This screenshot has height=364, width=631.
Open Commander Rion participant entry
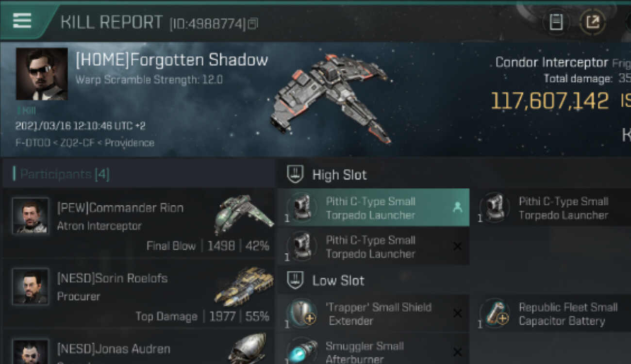click(139, 223)
